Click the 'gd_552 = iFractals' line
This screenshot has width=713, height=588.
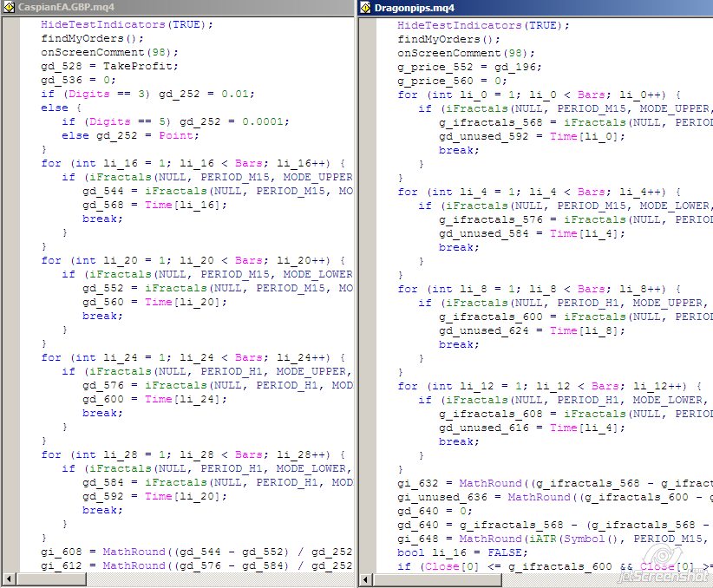[x=218, y=288]
